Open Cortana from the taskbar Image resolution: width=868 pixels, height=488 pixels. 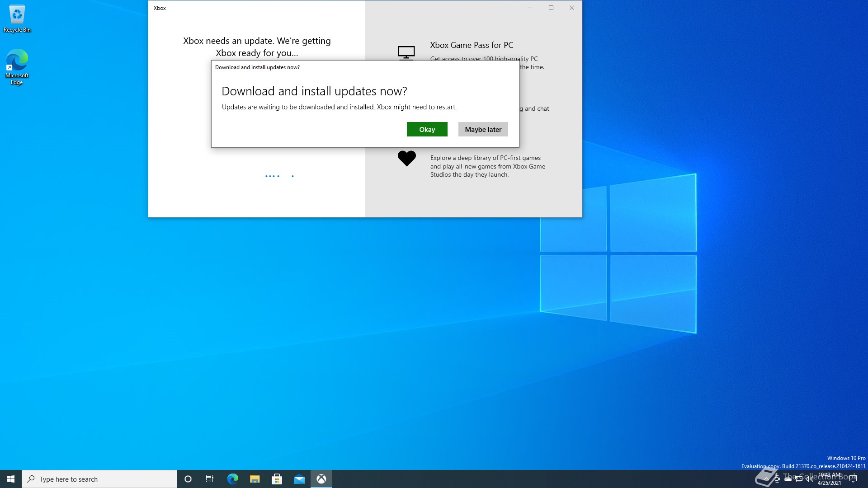click(x=188, y=479)
